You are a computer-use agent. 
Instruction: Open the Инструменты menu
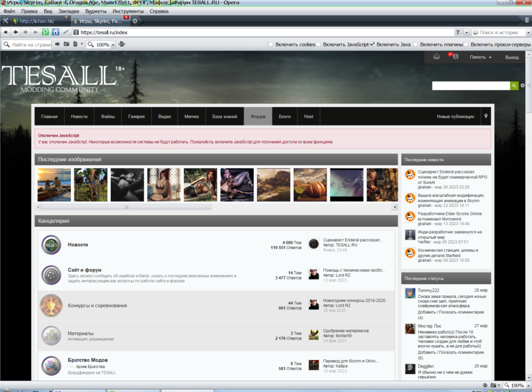pos(128,11)
